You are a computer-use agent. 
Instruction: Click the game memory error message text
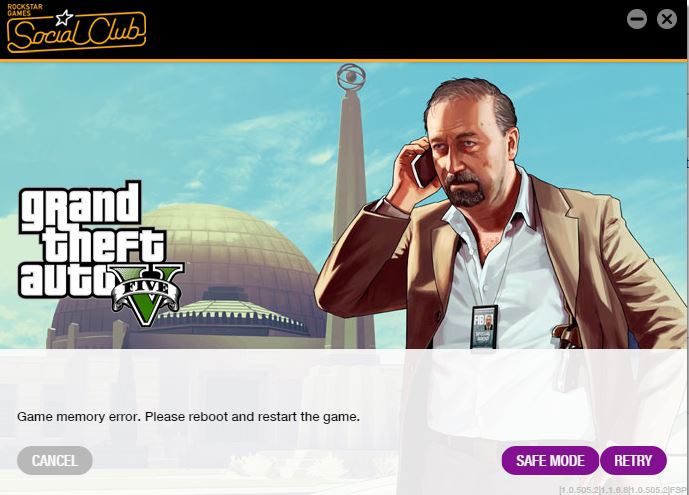(189, 416)
